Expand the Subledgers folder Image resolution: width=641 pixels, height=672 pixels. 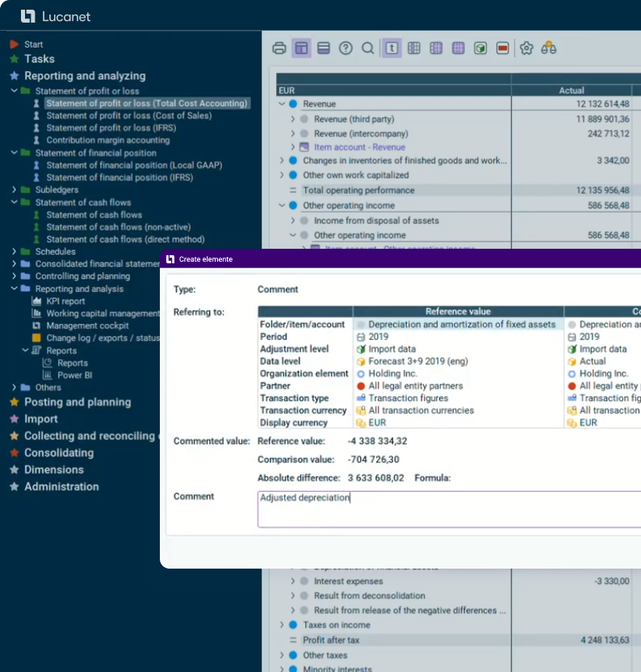(15, 190)
